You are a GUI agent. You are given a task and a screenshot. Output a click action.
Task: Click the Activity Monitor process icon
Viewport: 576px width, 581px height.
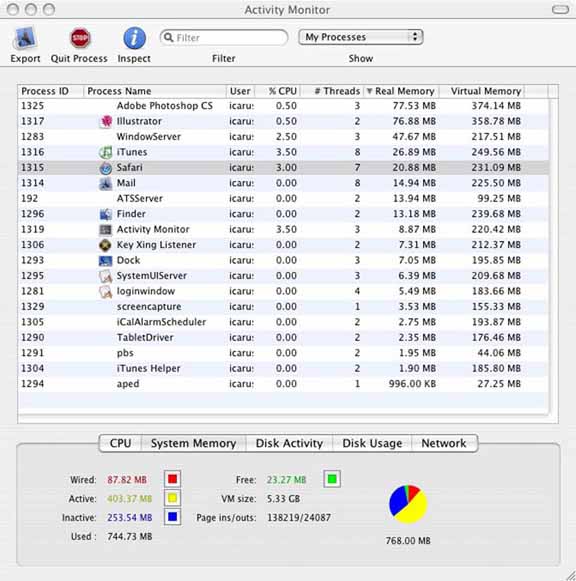106,229
